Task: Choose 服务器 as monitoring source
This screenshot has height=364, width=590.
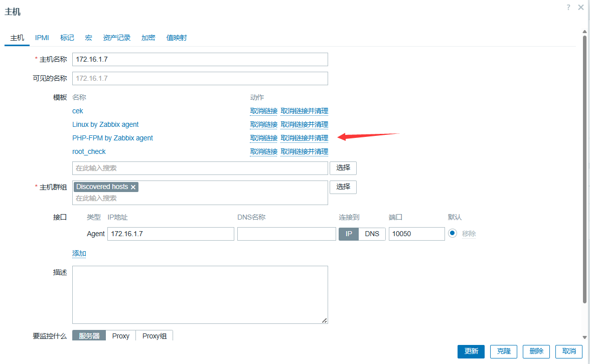Action: [x=89, y=336]
